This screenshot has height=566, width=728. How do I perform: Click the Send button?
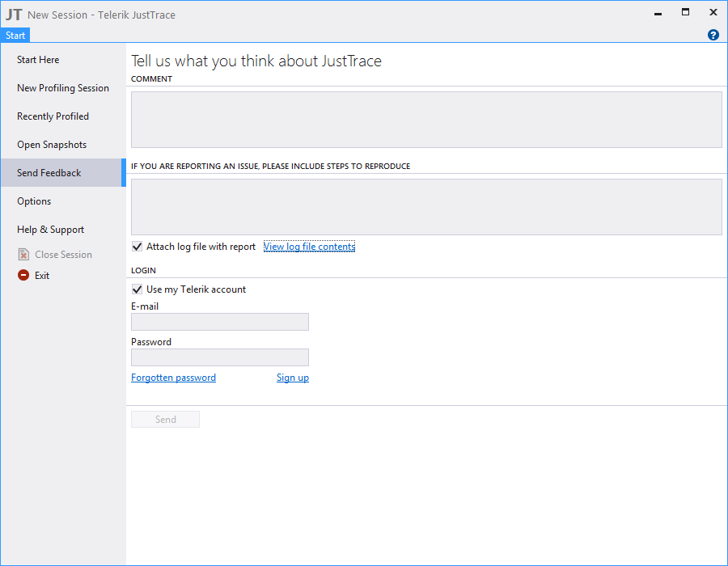(x=165, y=420)
